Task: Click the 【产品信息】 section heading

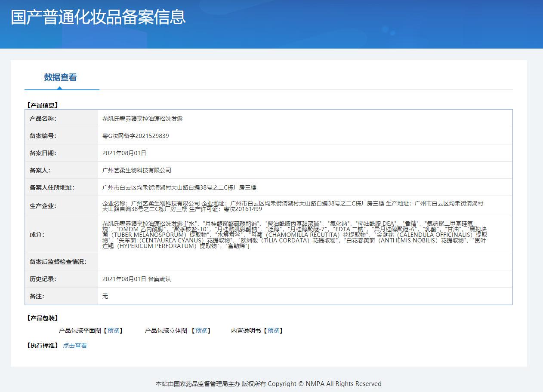Action: pos(42,105)
